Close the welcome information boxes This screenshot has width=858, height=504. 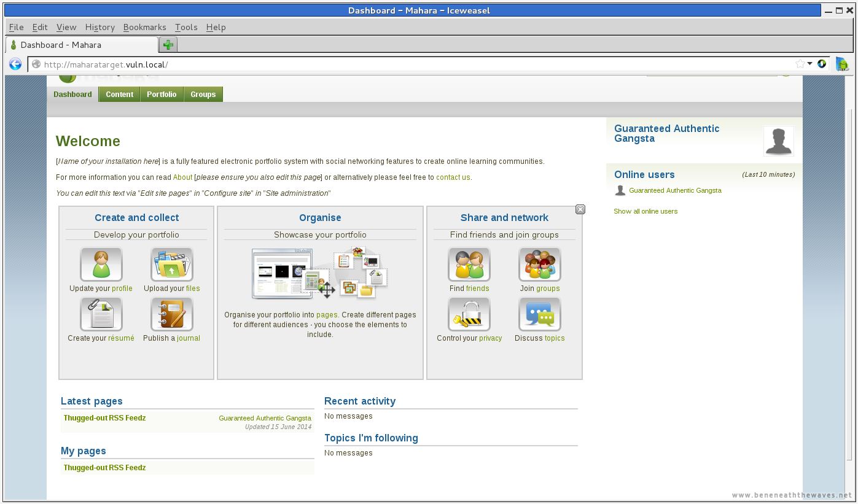click(580, 209)
